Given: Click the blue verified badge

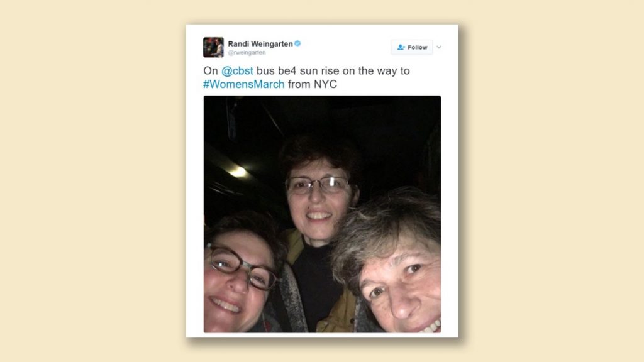Looking at the screenshot, I should (x=297, y=43).
